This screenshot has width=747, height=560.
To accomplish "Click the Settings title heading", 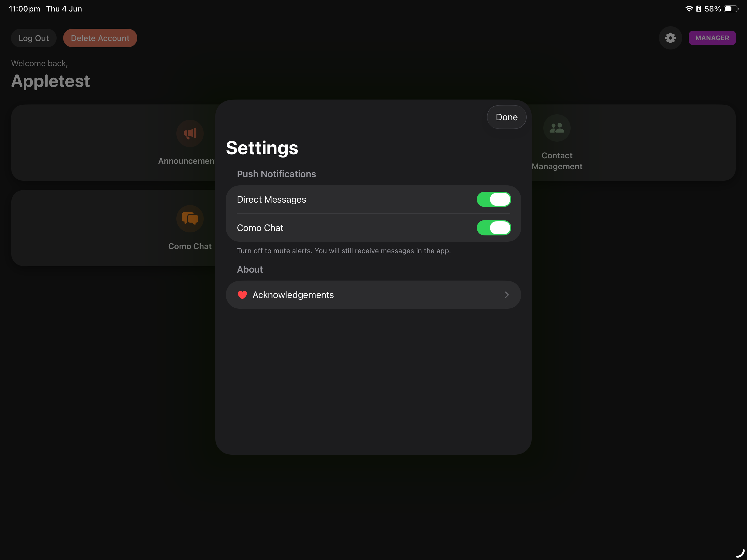I will 262,148.
